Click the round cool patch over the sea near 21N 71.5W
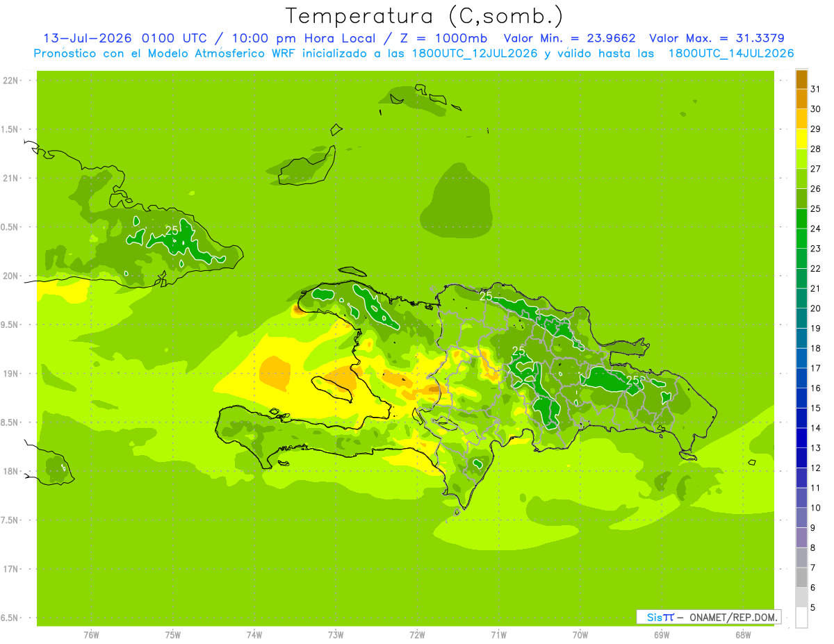 click(457, 201)
